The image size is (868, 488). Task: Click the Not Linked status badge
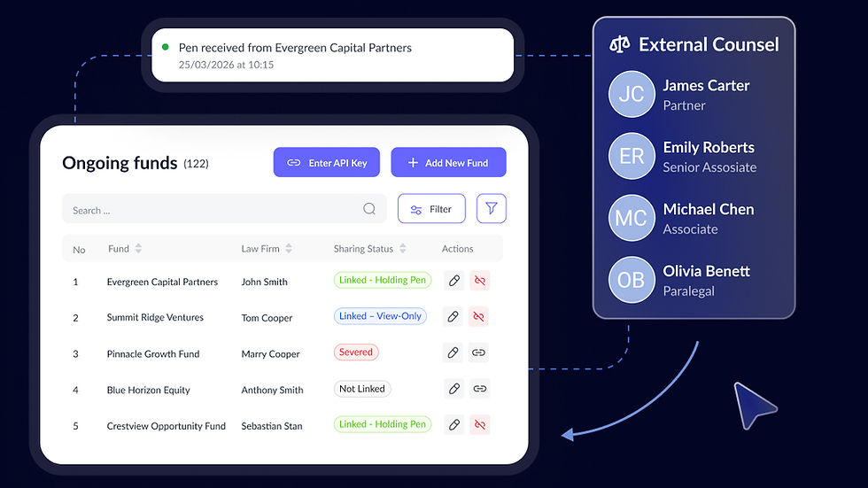point(362,389)
